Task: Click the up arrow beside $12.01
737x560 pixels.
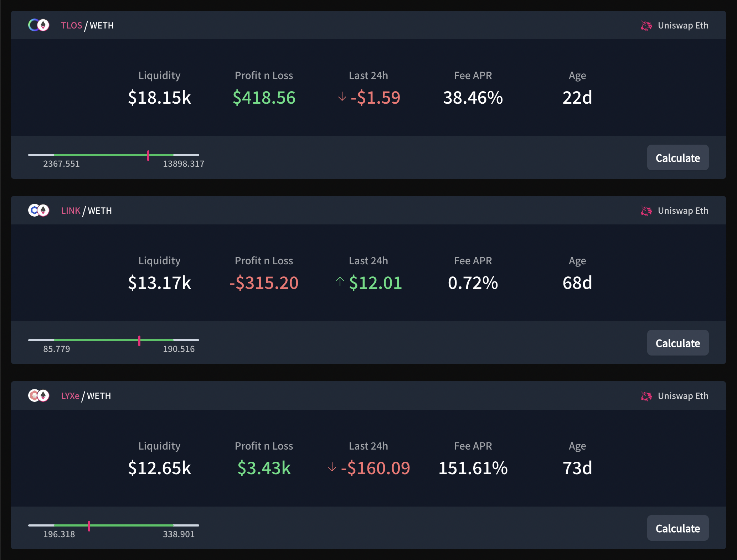Action: pos(340,282)
